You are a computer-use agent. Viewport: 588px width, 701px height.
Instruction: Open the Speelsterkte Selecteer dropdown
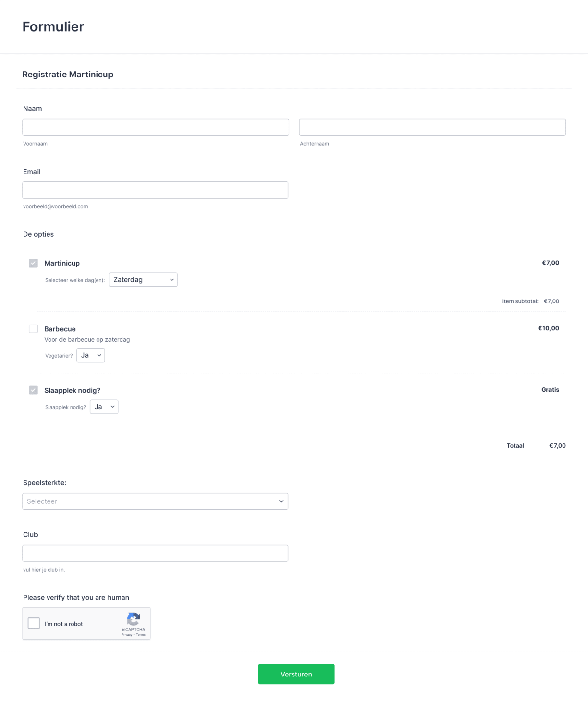point(155,501)
